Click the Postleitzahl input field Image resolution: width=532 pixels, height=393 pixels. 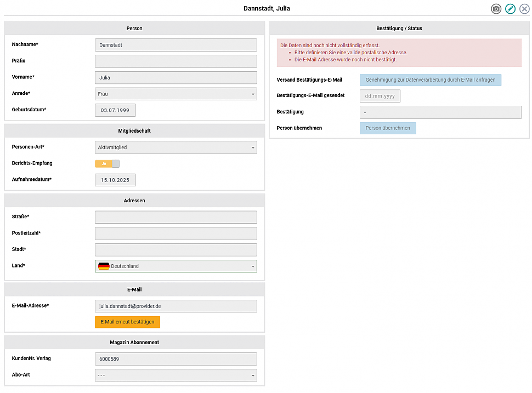[x=176, y=233]
